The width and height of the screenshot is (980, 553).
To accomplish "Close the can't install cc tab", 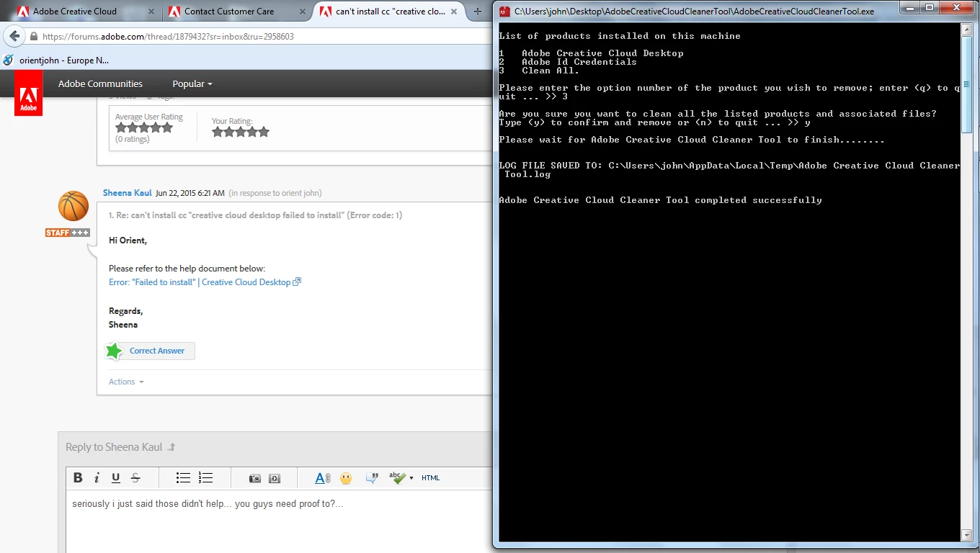I will [455, 12].
